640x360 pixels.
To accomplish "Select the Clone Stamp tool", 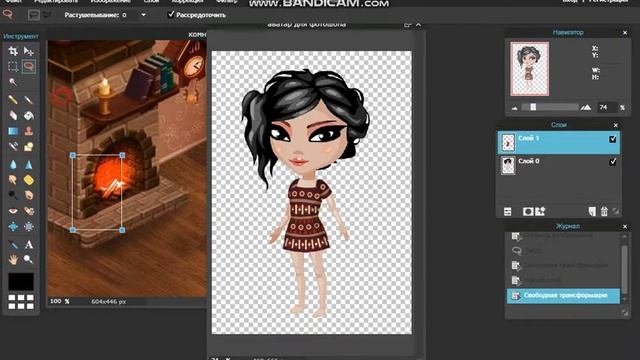I will point(29,131).
